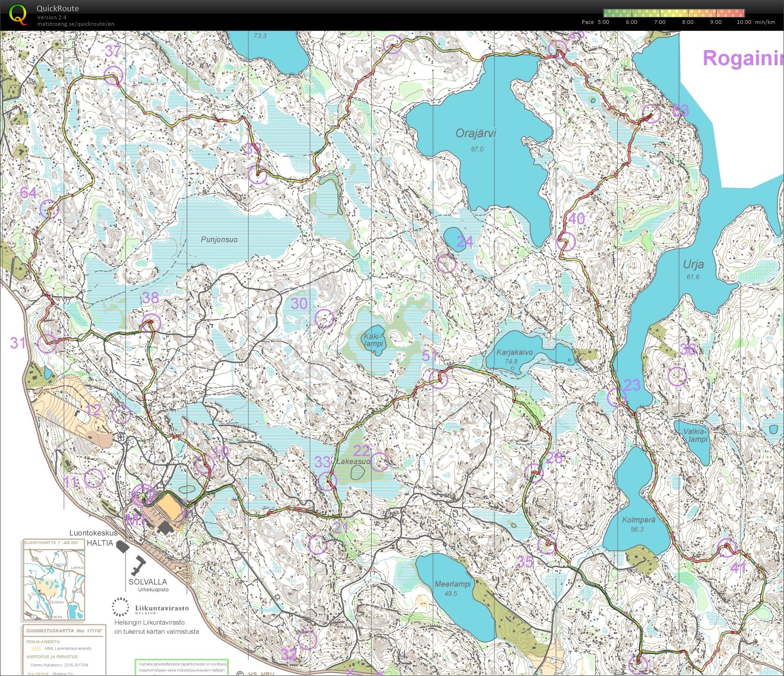Click control circle 64 near the left edge
This screenshot has width=784, height=676.
49,209
